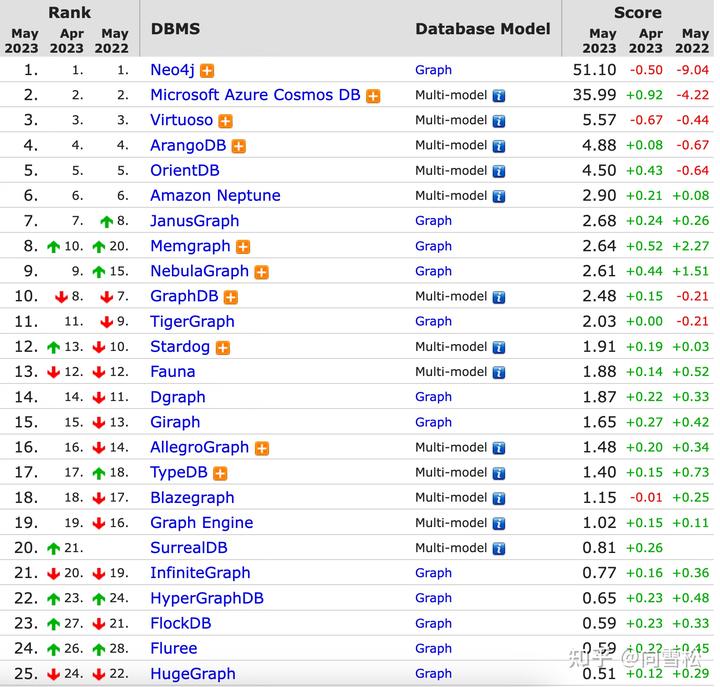Viewport: 720px width, 687px height.
Task: Go to the Dgraph system page
Action: pyautogui.click(x=177, y=397)
